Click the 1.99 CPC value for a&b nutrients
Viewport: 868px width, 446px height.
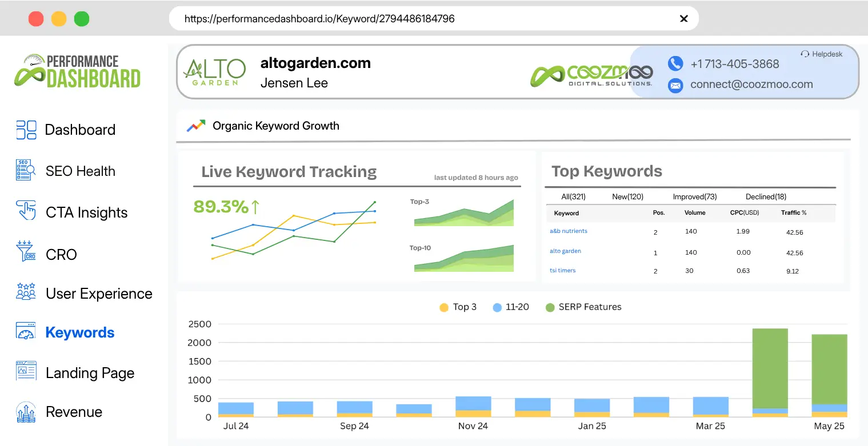(x=743, y=231)
